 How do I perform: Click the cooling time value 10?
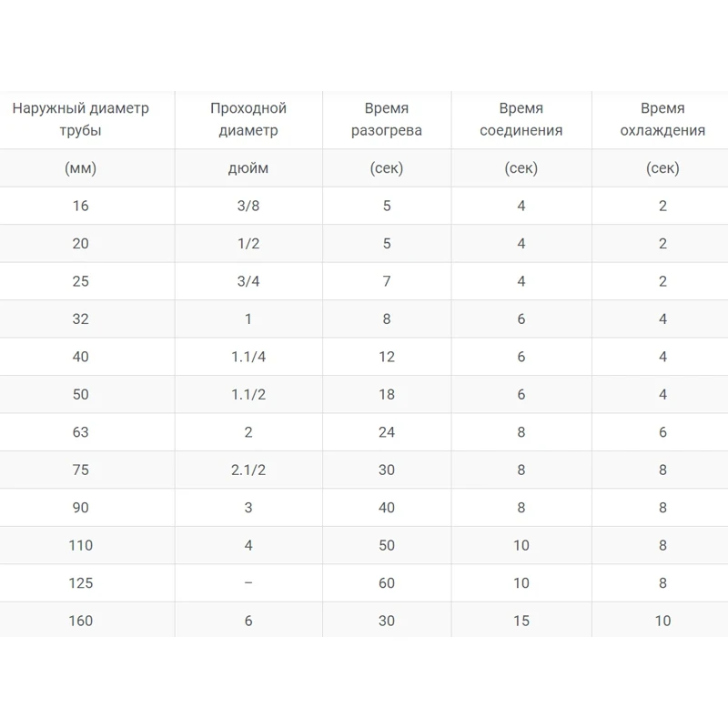click(x=662, y=621)
